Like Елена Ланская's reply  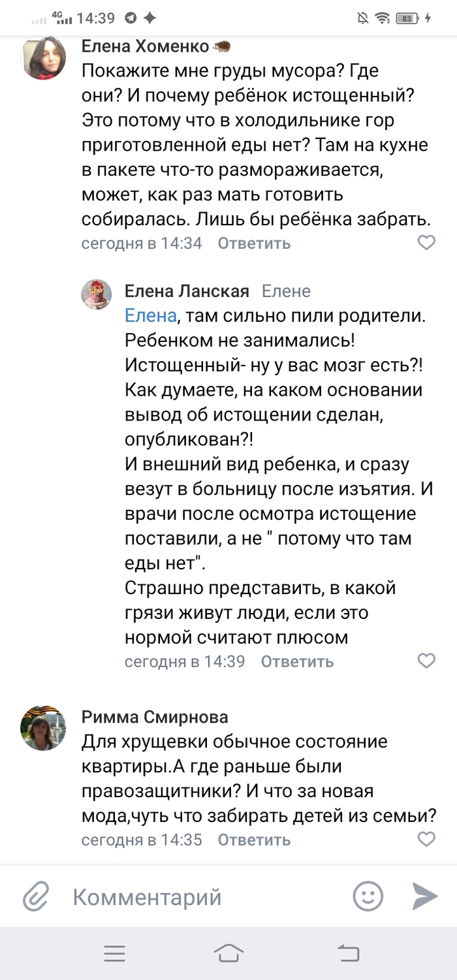click(x=426, y=661)
